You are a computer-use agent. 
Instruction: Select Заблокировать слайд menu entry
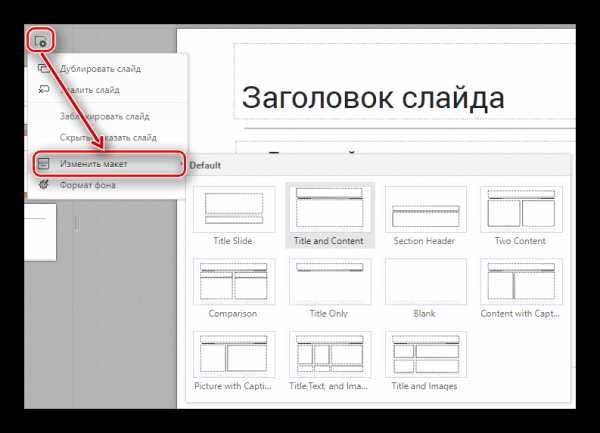point(108,116)
